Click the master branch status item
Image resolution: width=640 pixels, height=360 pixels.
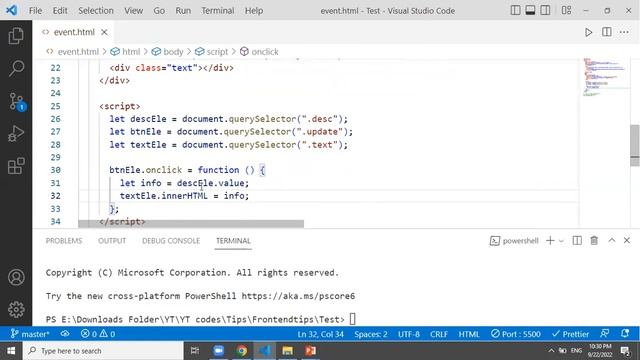click(x=30, y=334)
